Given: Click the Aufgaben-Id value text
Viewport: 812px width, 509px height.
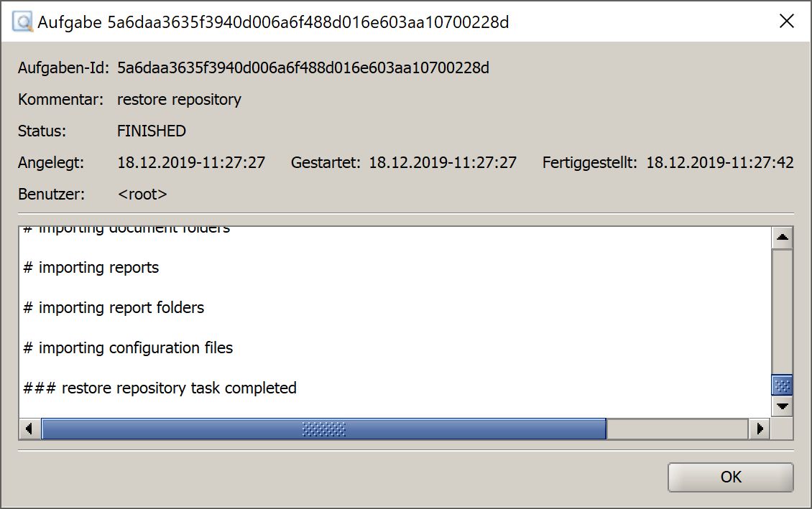Looking at the screenshot, I should pos(303,67).
